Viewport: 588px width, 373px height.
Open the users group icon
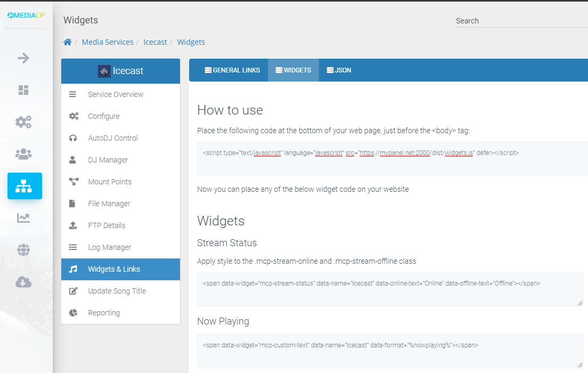tap(23, 154)
